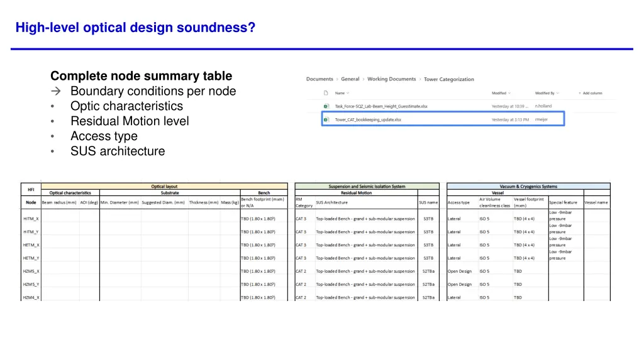Click the 'SUS name' column header

[x=428, y=202]
